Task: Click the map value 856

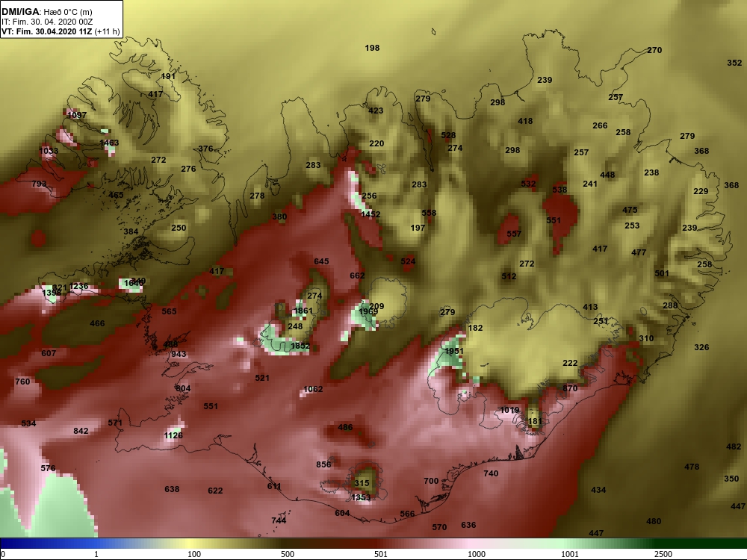Action: tap(323, 464)
